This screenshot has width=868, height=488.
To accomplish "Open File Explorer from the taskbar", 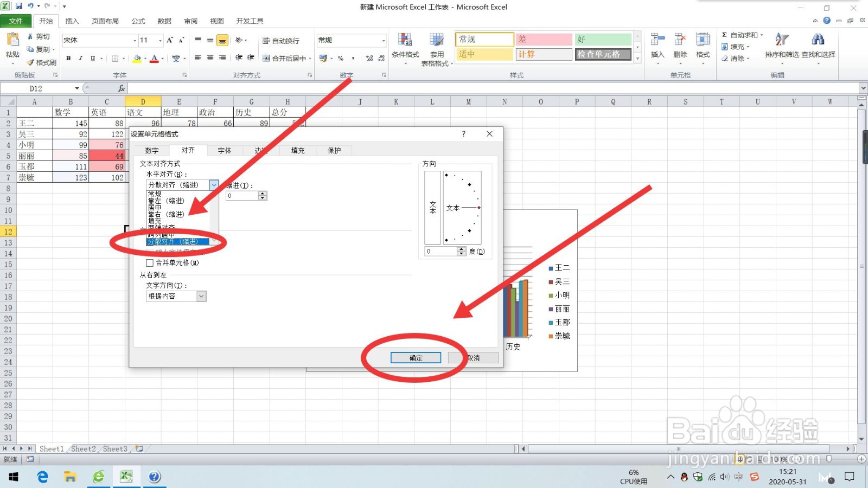I will click(70, 477).
